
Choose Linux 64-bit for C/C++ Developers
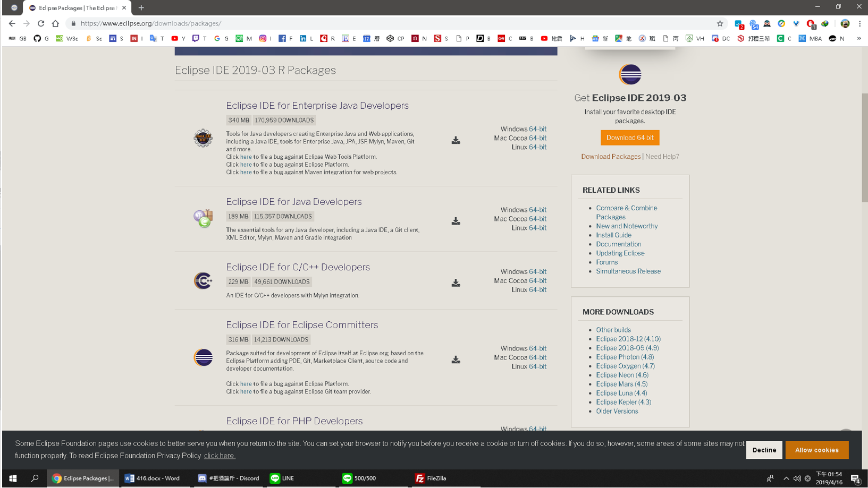[x=537, y=290]
